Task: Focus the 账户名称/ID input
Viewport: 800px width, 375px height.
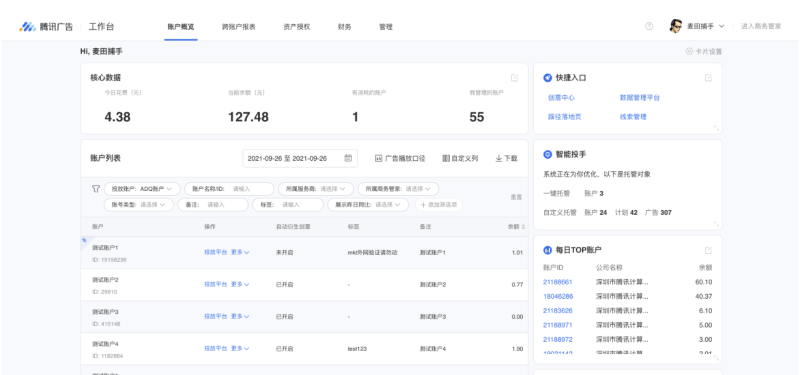Action: [x=229, y=189]
